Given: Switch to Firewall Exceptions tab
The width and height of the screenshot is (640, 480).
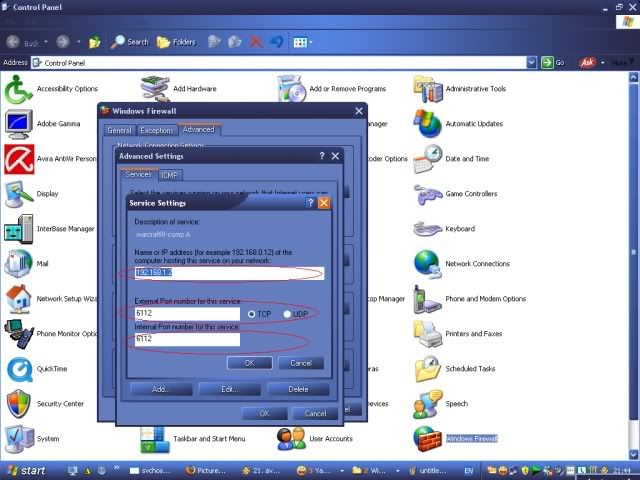Looking at the screenshot, I should point(157,130).
